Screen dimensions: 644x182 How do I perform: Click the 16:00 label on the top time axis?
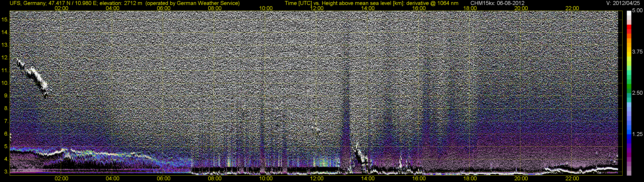[419, 8]
